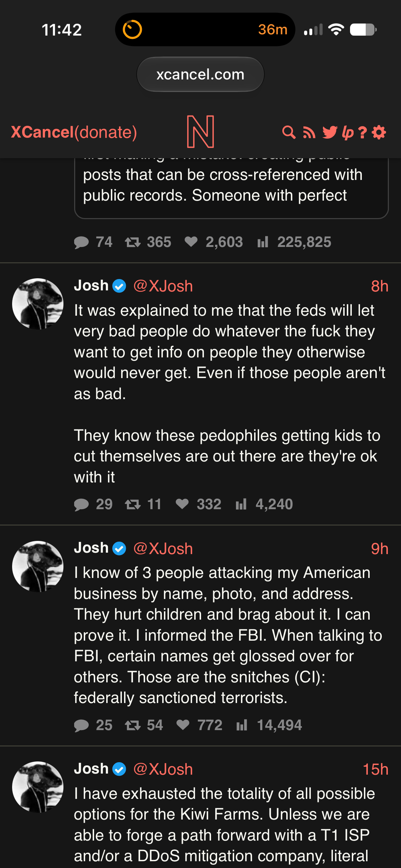Open the question mark about icon
This screenshot has height=868, width=401.
363,132
